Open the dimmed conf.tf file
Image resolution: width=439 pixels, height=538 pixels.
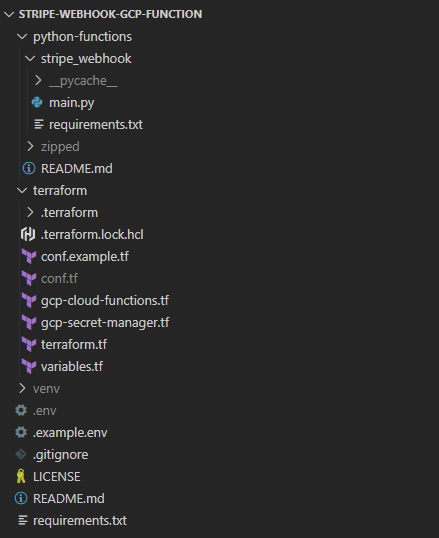59,278
